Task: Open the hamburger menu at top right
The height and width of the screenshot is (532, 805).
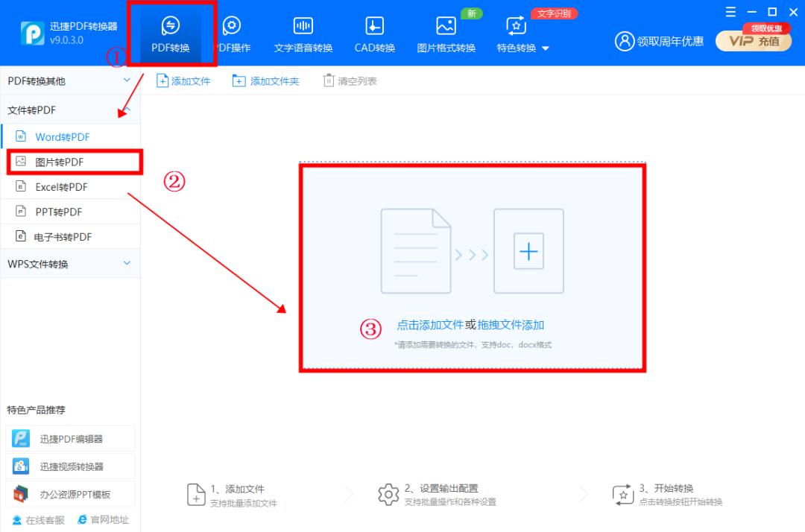Action: (730, 12)
